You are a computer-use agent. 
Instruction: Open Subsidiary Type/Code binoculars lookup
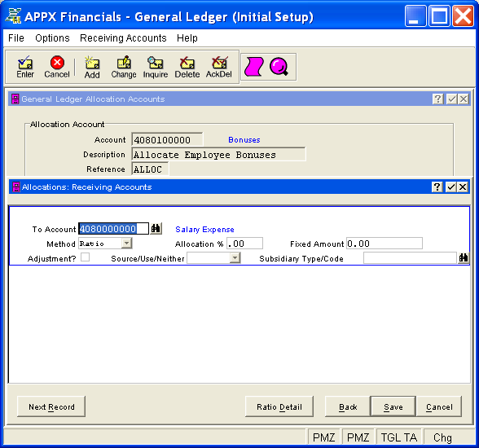click(x=464, y=257)
